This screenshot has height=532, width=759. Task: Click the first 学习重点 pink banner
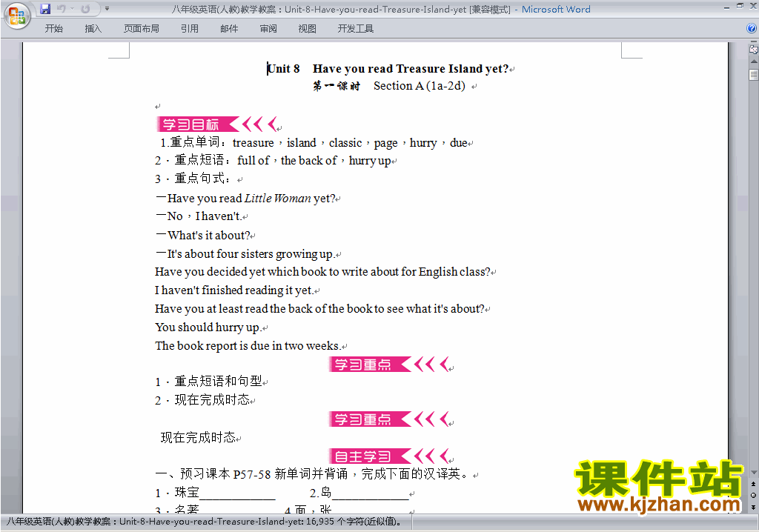pyautogui.click(x=390, y=365)
